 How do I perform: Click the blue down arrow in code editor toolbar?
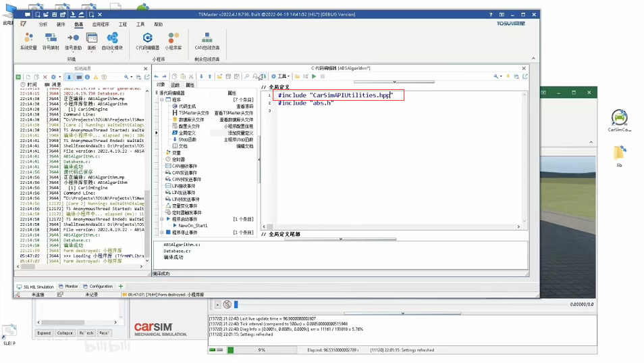[x=201, y=76]
